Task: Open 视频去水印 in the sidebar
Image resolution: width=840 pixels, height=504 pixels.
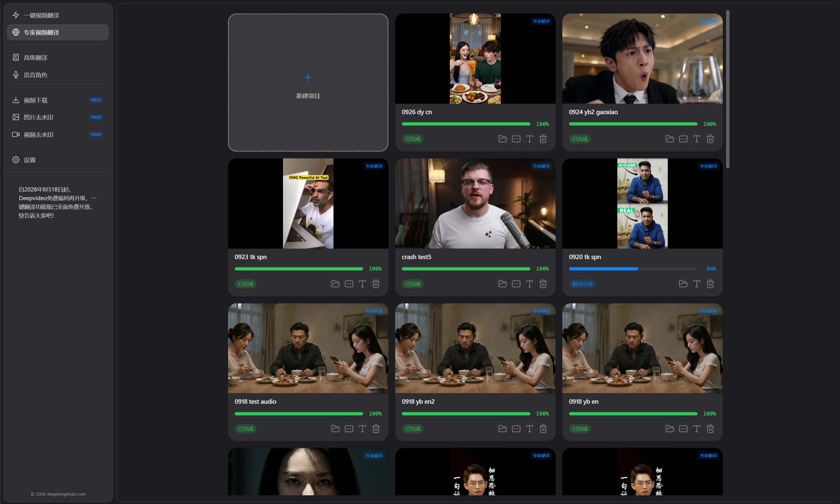Action: point(58,135)
